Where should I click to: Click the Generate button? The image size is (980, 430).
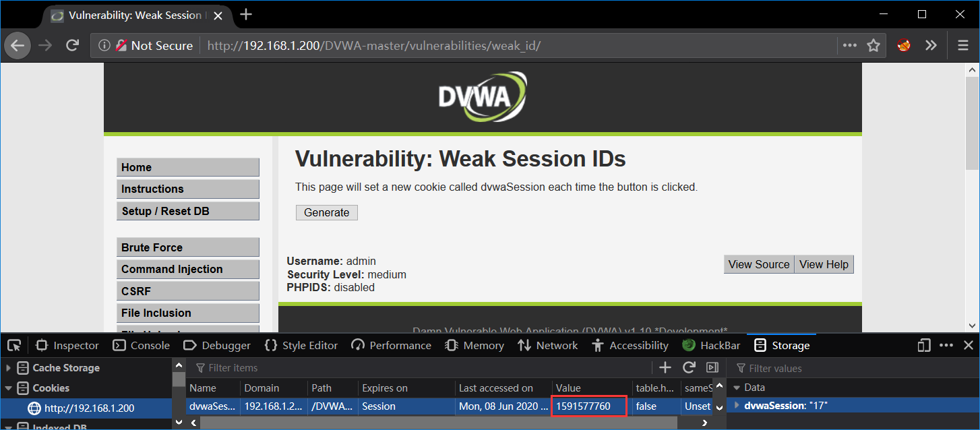(326, 212)
